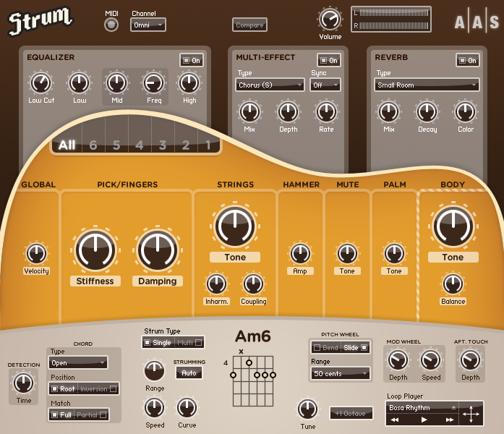
Task: Select string 5 tab
Action: pyautogui.click(x=116, y=145)
